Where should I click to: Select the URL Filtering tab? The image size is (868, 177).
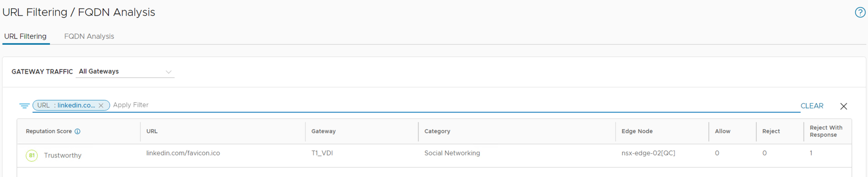25,36
